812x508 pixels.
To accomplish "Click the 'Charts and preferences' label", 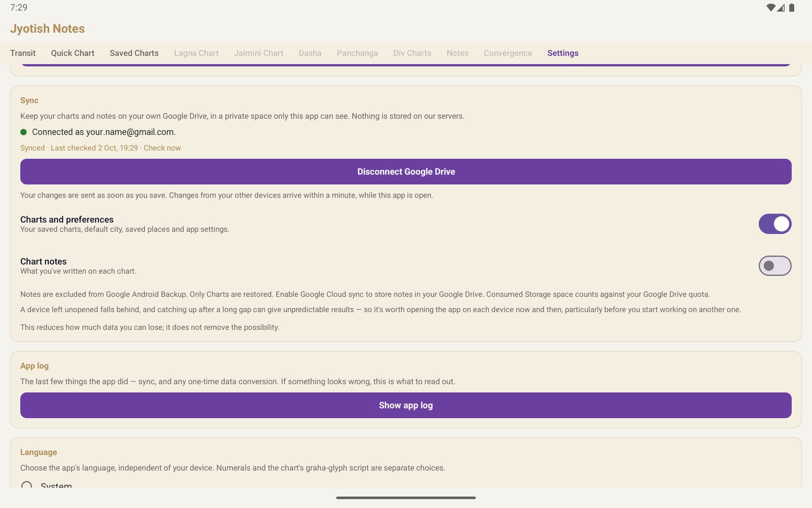I will pyautogui.click(x=67, y=219).
